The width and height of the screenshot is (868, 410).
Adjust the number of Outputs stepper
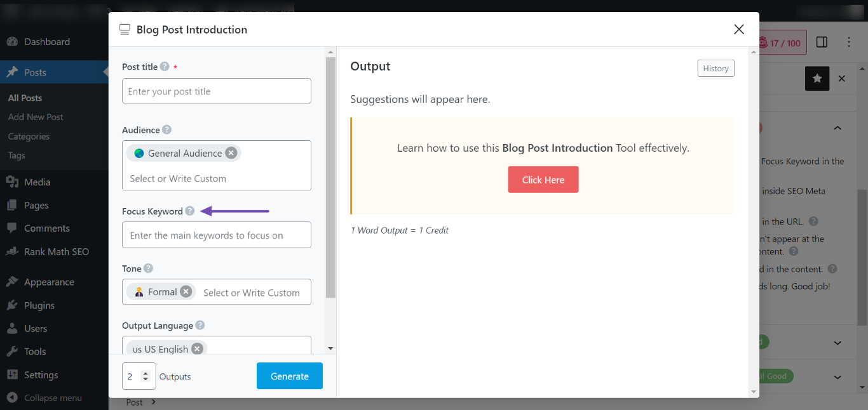(146, 376)
